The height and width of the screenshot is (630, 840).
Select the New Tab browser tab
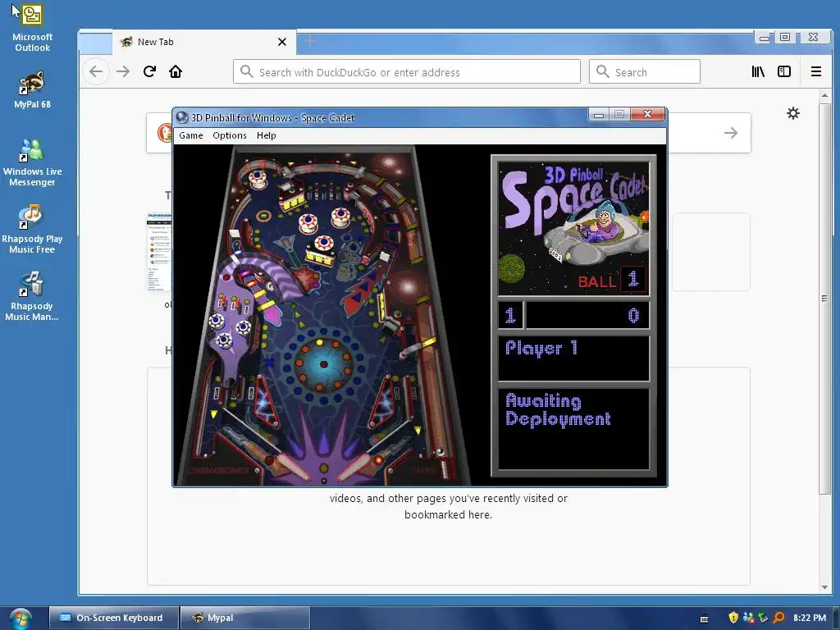pyautogui.click(x=203, y=42)
